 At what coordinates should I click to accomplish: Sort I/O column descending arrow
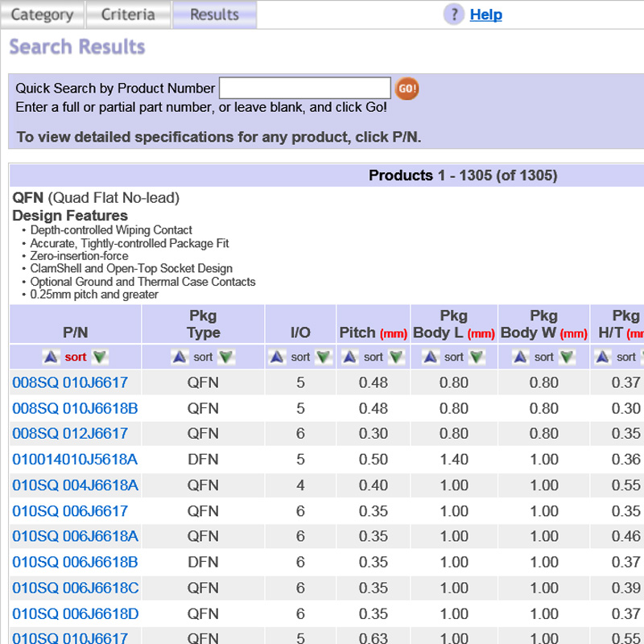coord(324,357)
